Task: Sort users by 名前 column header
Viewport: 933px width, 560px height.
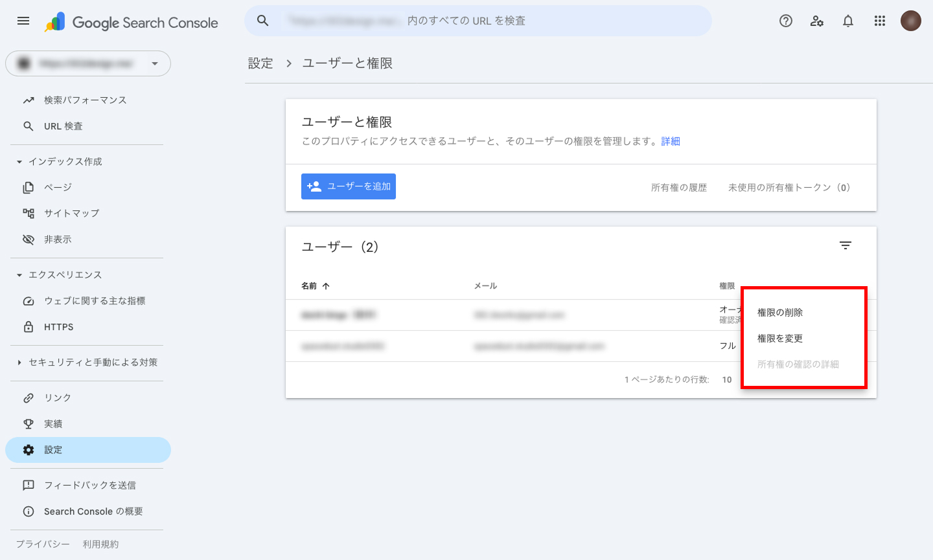Action: [x=310, y=286]
